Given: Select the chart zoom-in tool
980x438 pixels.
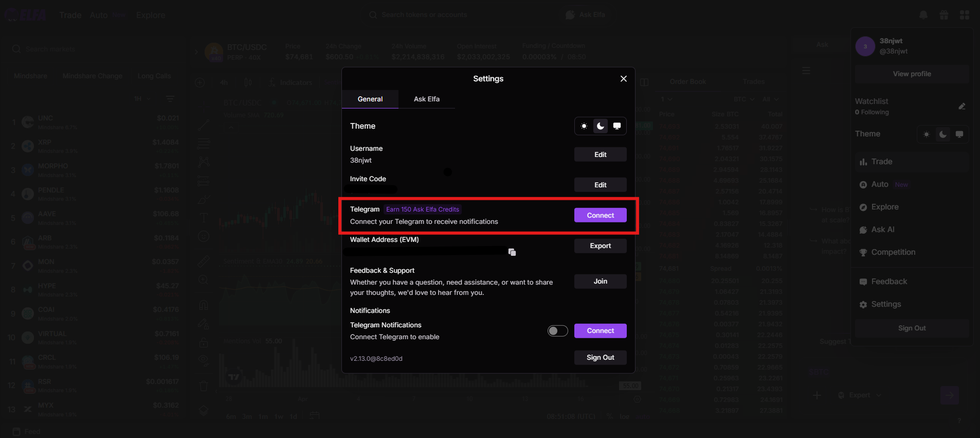Looking at the screenshot, I should [204, 280].
